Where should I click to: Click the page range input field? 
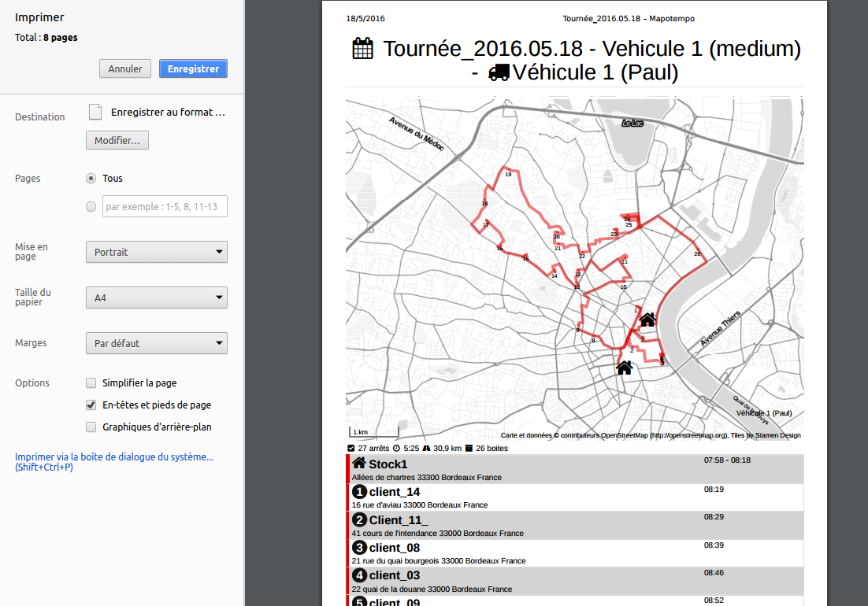point(165,206)
